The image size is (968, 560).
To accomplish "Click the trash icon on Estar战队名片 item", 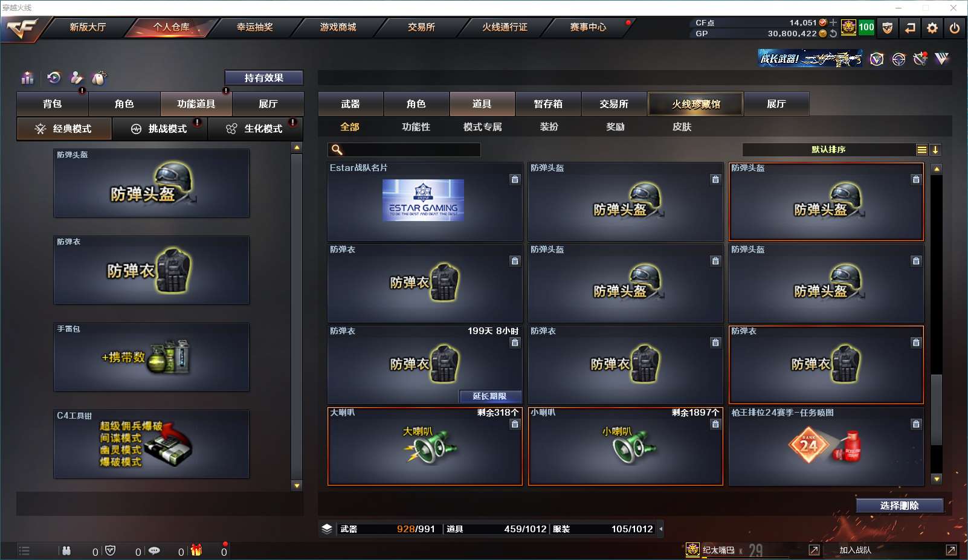I will (x=515, y=179).
